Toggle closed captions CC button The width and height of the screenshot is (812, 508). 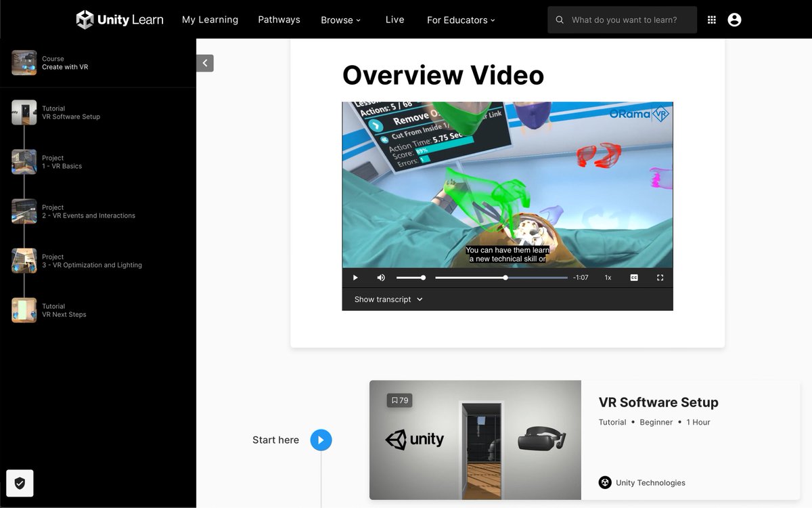[634, 278]
